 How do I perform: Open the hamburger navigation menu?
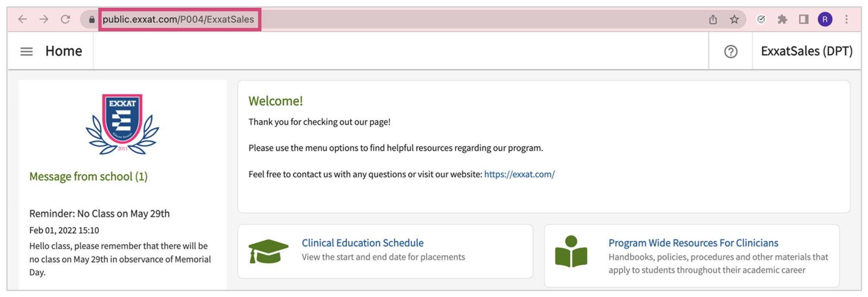(26, 52)
